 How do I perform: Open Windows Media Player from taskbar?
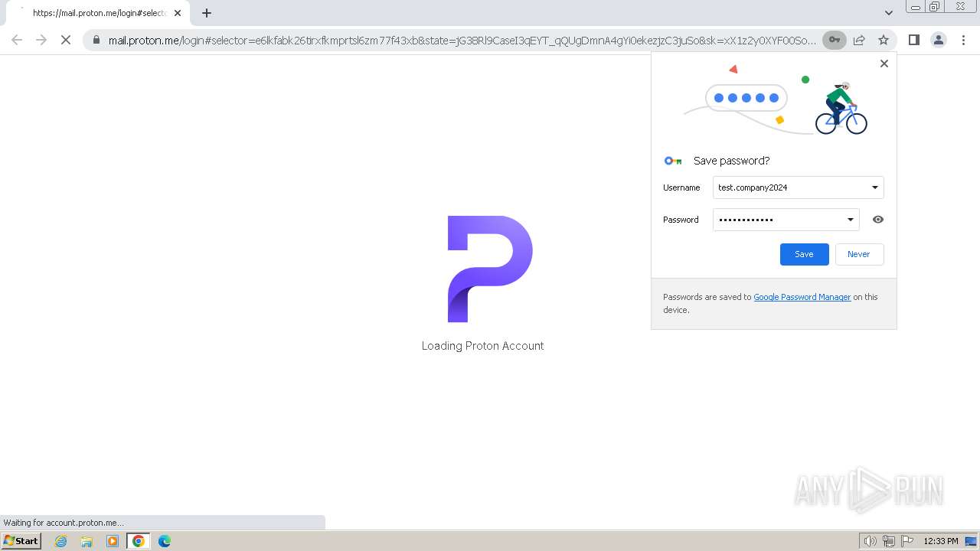(x=113, y=541)
